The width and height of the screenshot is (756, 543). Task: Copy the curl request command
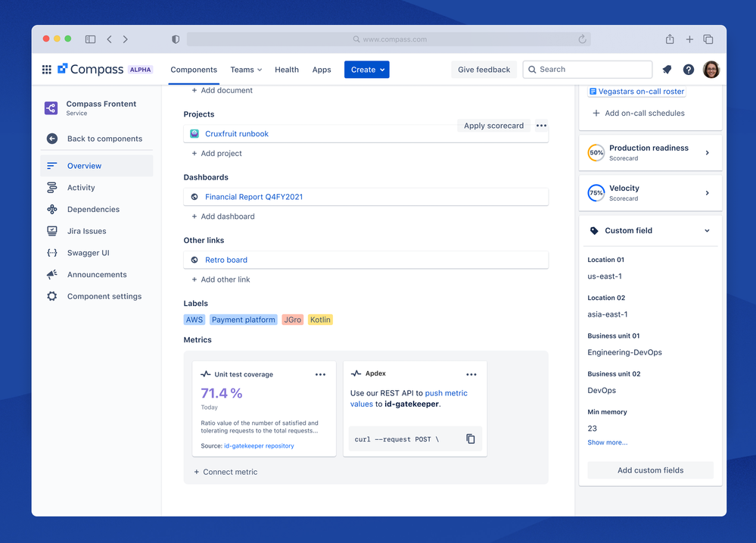[x=471, y=438]
